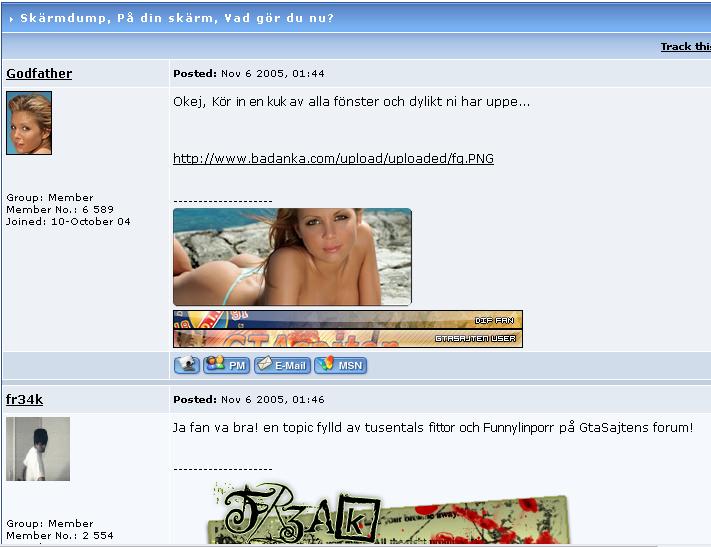Open fr34k's user profile link
Screen dimensions: 711x547
pyautogui.click(x=24, y=400)
